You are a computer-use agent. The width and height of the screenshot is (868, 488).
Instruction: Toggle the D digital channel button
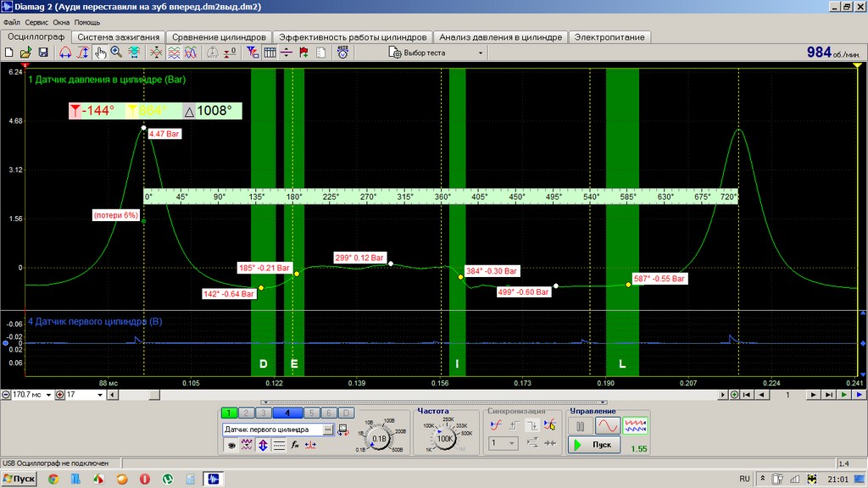(346, 413)
